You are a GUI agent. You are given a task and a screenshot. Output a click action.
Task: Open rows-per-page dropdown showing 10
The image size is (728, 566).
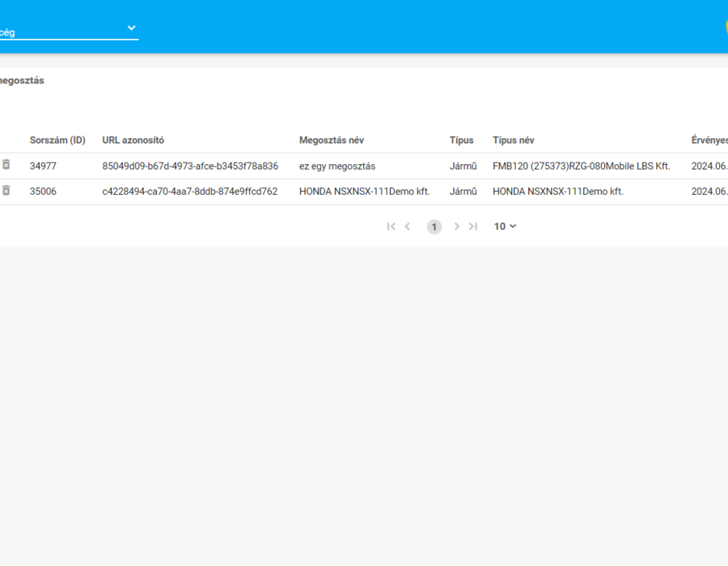click(505, 226)
